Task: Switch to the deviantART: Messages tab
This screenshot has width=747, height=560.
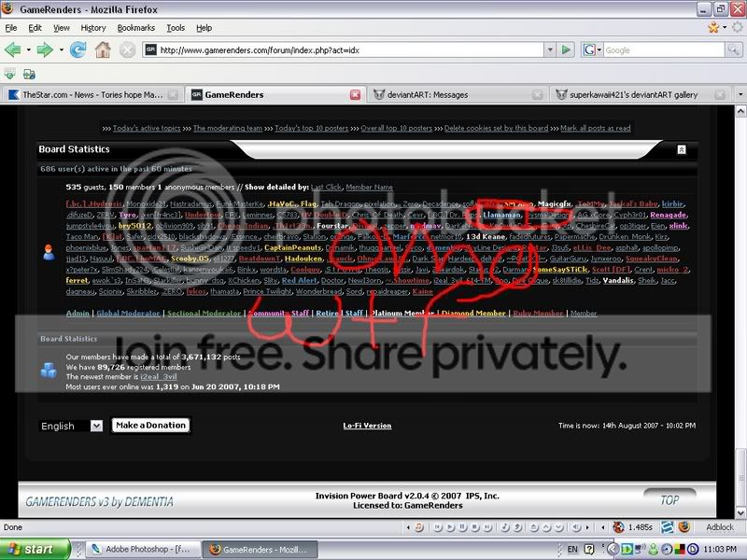Action: [458, 95]
